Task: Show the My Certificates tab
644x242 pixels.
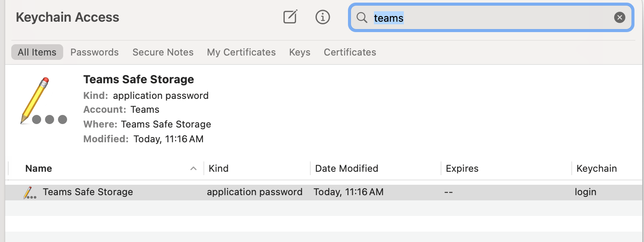Action: click(x=241, y=52)
